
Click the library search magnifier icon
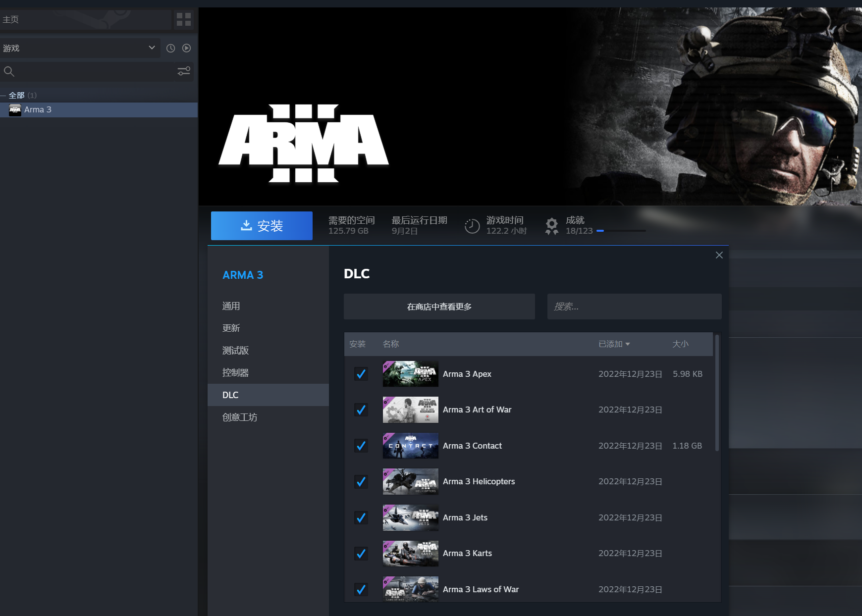[x=9, y=71]
